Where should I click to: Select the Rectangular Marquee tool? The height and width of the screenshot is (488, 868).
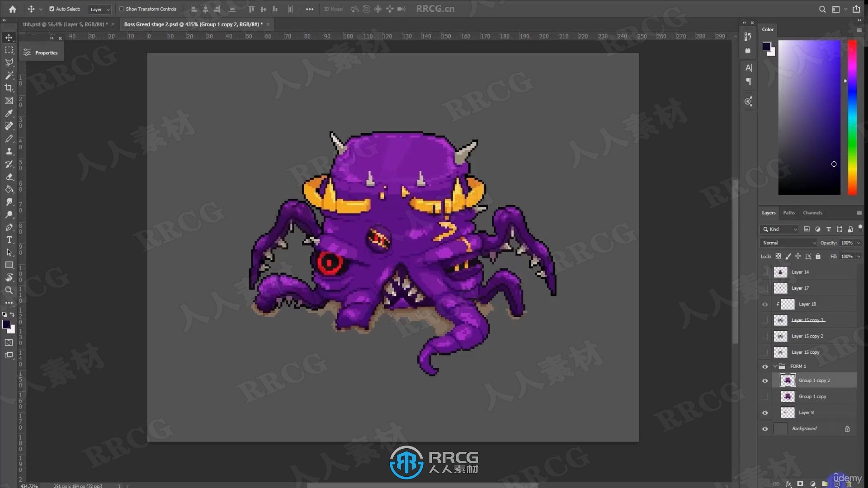9,50
